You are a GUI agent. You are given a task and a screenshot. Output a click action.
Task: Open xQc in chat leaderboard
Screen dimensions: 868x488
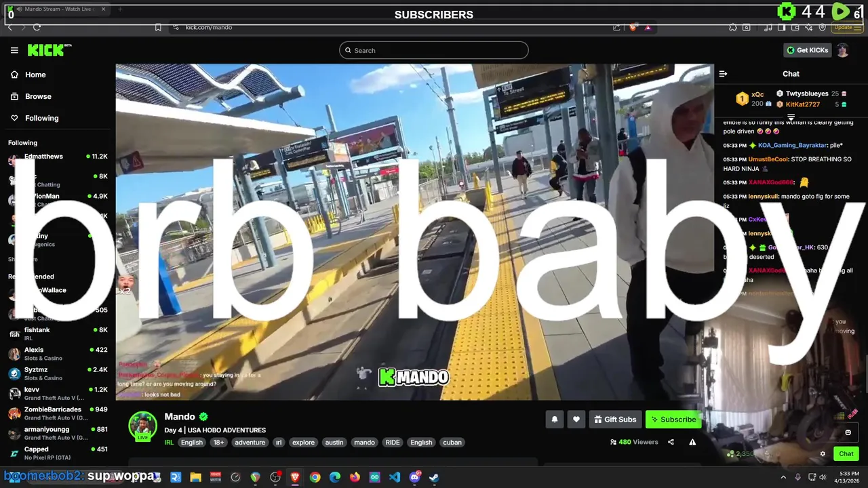757,94
